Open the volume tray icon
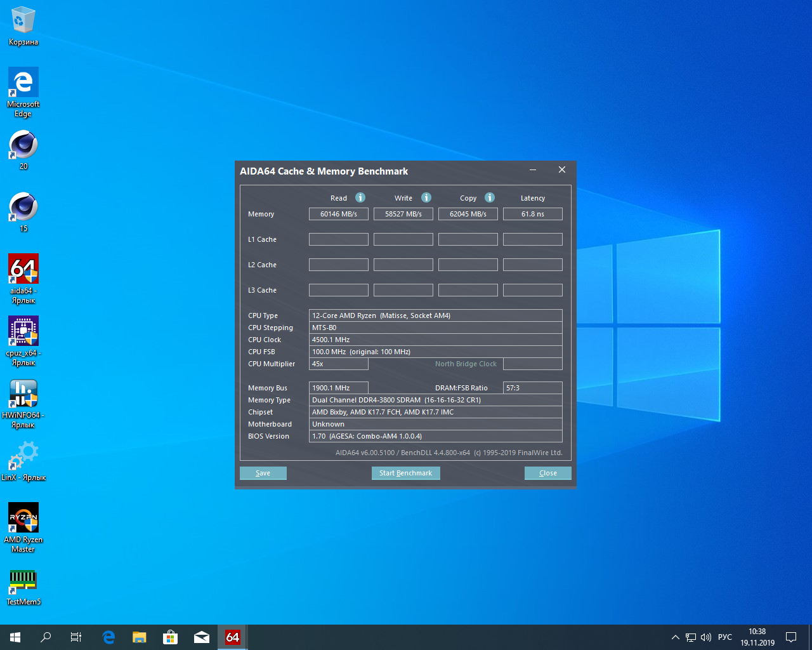812x650 pixels. [x=706, y=637]
